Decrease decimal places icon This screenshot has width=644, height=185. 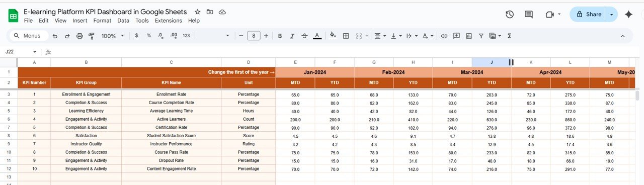pyautogui.click(x=161, y=36)
